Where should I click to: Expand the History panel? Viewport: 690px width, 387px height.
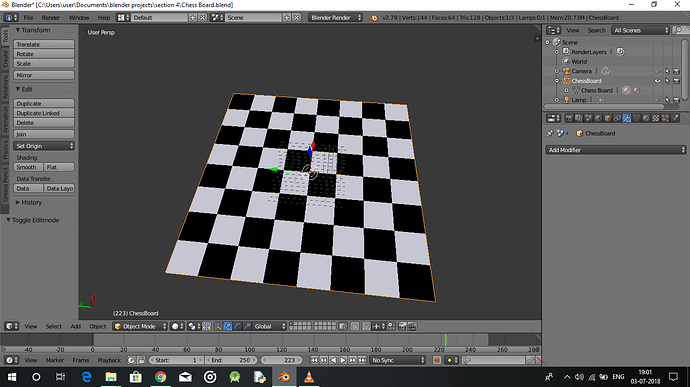coord(32,203)
